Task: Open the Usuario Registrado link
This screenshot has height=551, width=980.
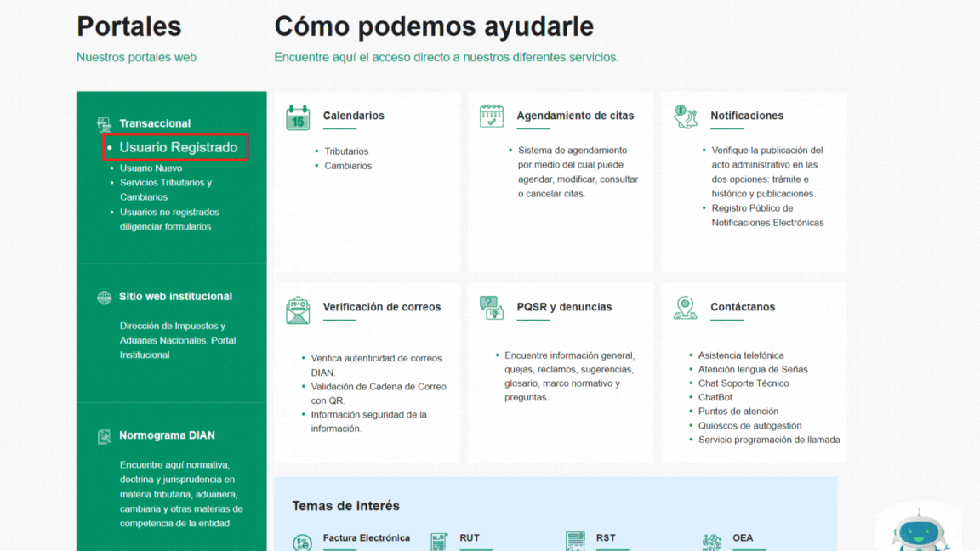Action: 179,147
